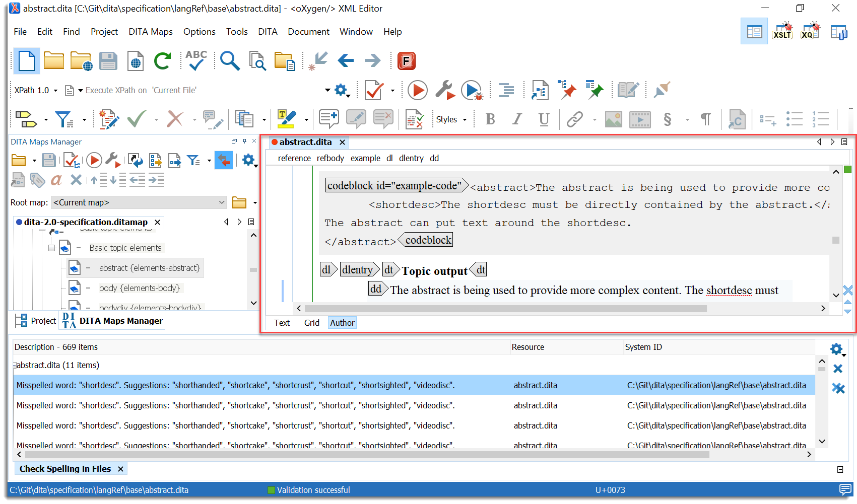
Task: Open highlight color dropdown arrow
Action: [x=306, y=120]
